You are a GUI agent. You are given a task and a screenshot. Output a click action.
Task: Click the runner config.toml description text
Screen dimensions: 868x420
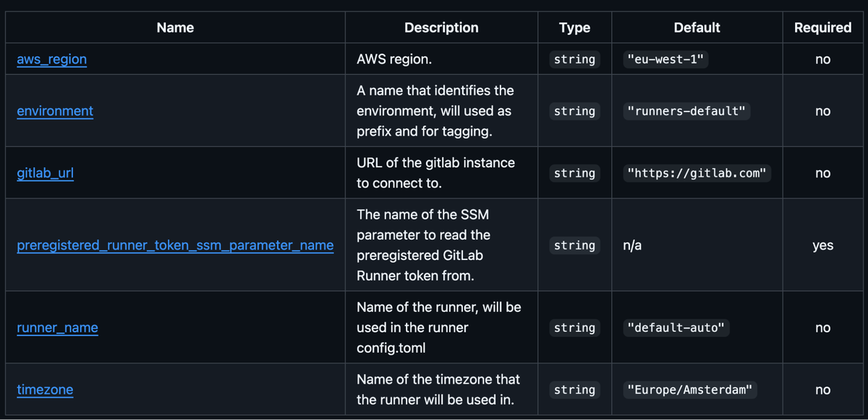tap(438, 327)
